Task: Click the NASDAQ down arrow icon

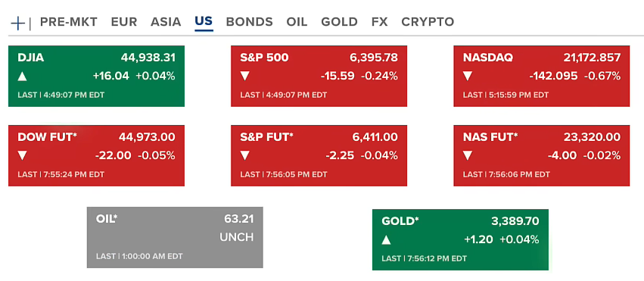Action: pyautogui.click(x=468, y=76)
